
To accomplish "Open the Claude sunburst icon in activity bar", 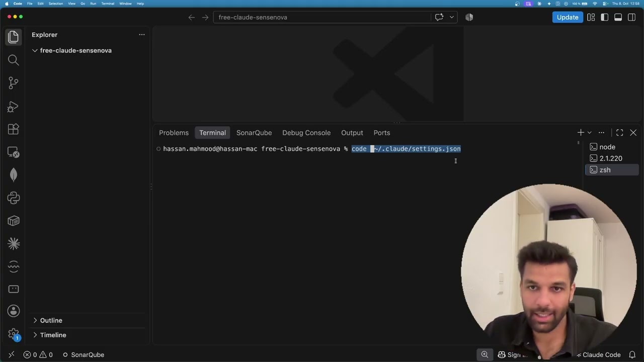I will pos(14,244).
